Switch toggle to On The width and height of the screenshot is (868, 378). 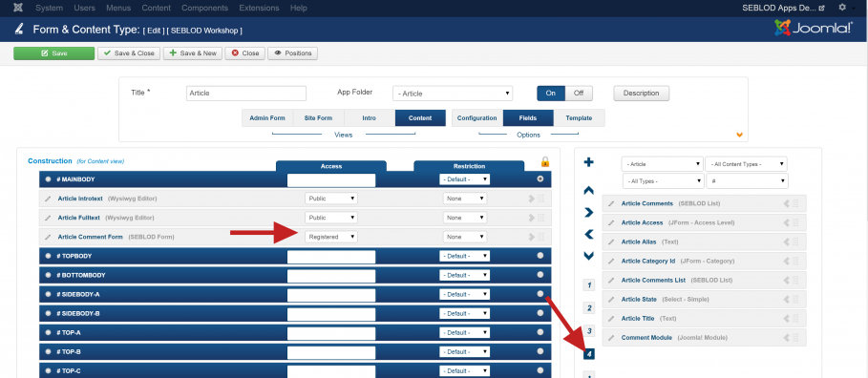[x=551, y=93]
